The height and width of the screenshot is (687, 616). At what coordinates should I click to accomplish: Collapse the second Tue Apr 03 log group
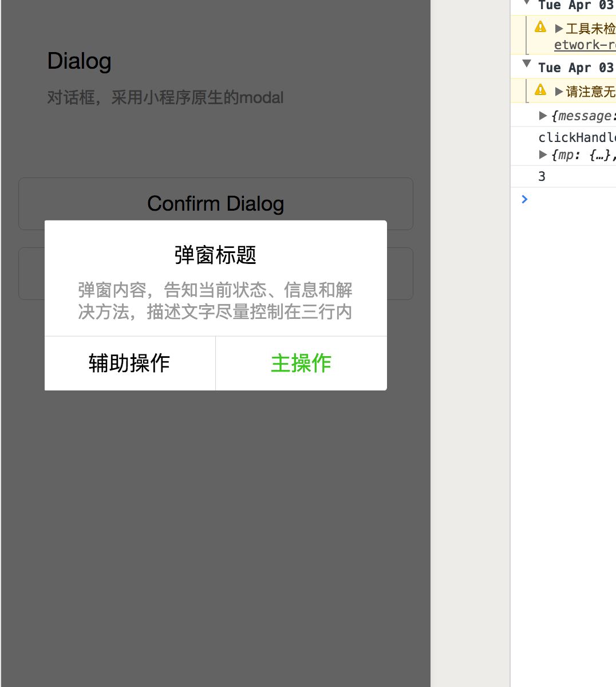pyautogui.click(x=527, y=64)
